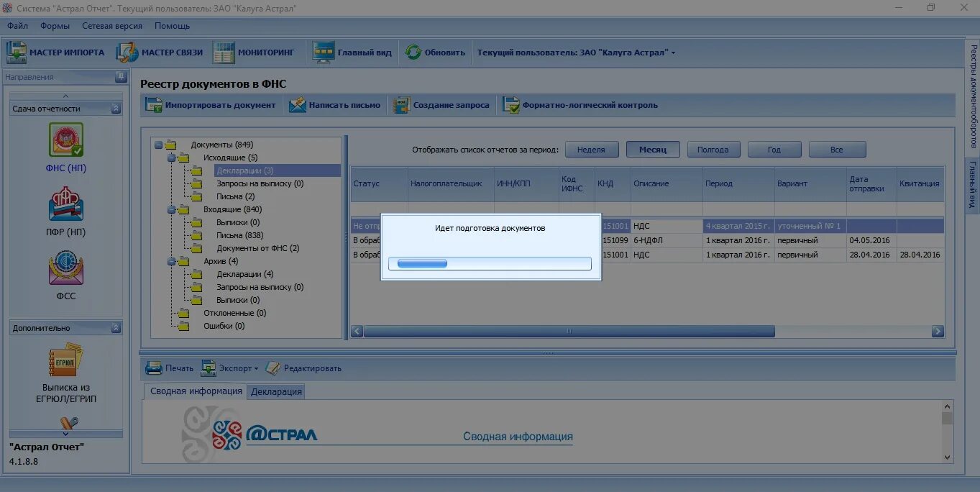This screenshot has height=492, width=980.
Task: Collapse the Входящие (840) tree node
Action: tap(171, 209)
